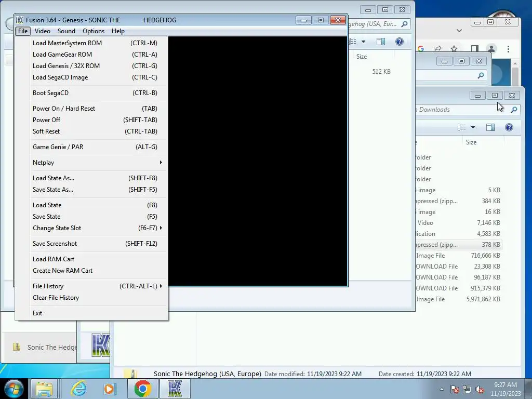Click help icon in Sonic folder window
This screenshot has height=399, width=532.
[400, 42]
